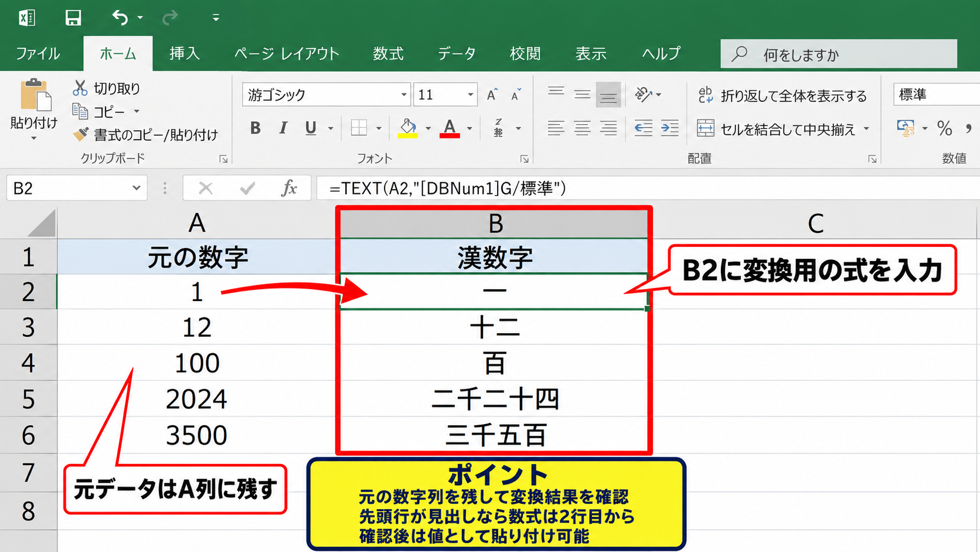Open the 標準 number format box

coord(936,94)
